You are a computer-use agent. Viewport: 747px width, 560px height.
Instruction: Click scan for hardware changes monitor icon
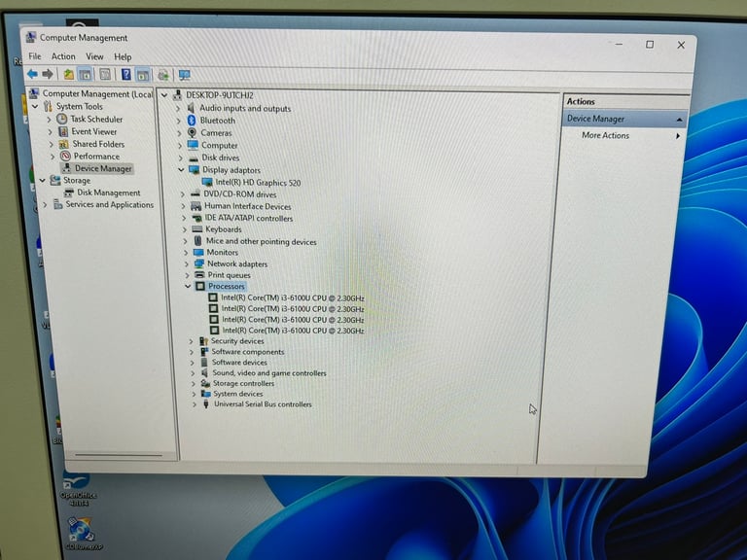pyautogui.click(x=185, y=75)
